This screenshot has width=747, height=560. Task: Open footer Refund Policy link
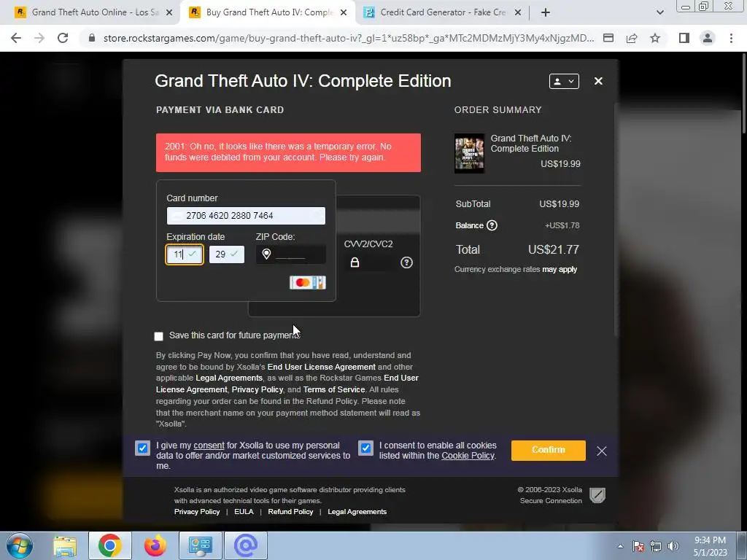(290, 512)
